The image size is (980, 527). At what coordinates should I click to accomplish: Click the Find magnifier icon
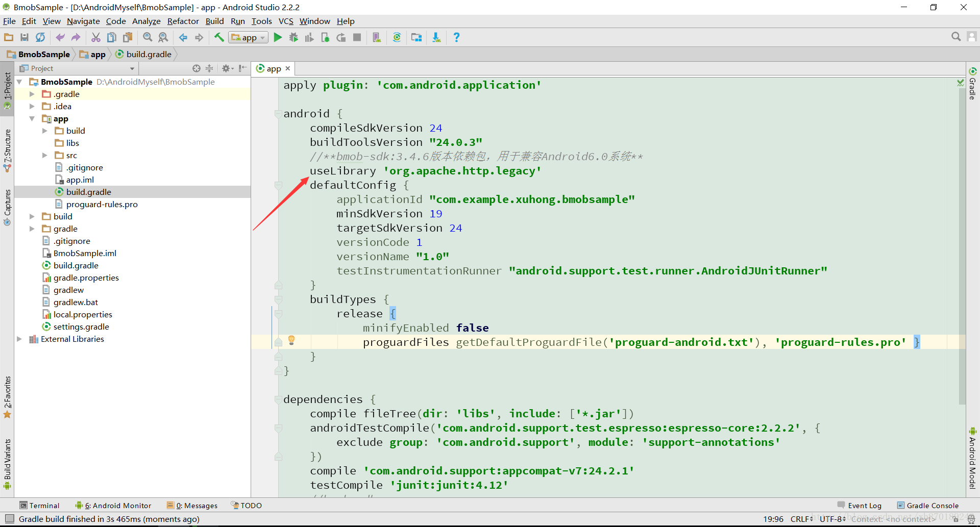click(148, 37)
